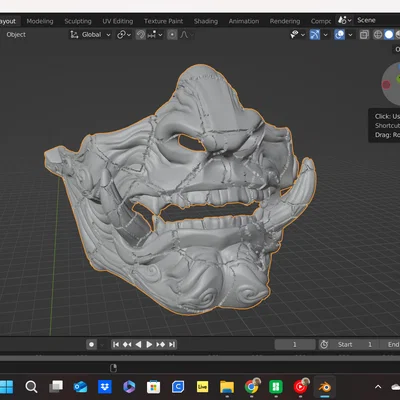The image size is (400, 400).
Task: Toggle the show gizmo button
Action: pyautogui.click(x=315, y=35)
